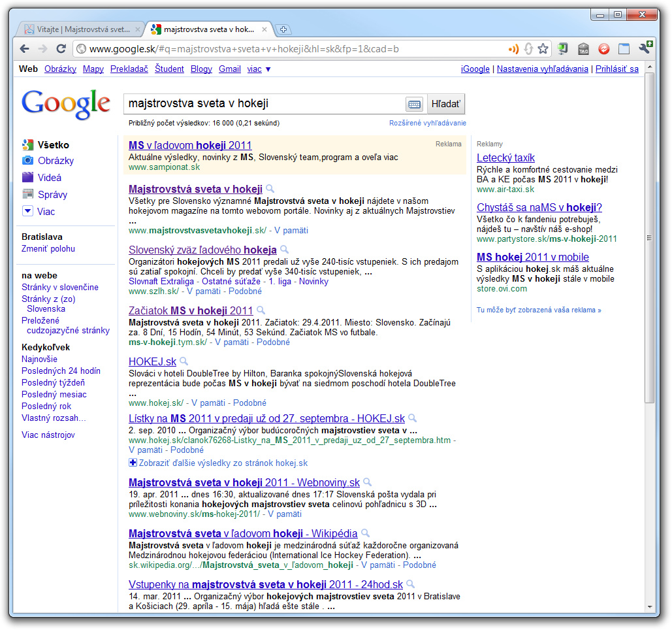Switch to the 'Vitajte | Majstrovstvá svet...' tab
The height and width of the screenshot is (630, 672).
point(77,29)
